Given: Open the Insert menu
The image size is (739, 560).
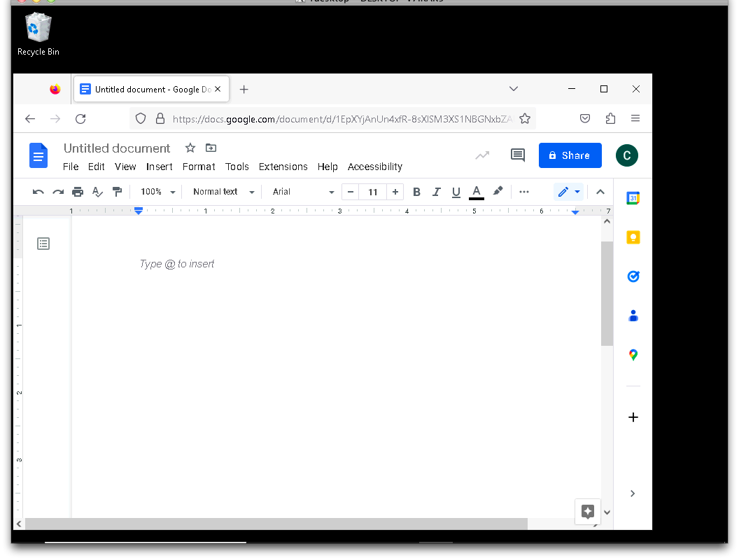Looking at the screenshot, I should click(160, 167).
